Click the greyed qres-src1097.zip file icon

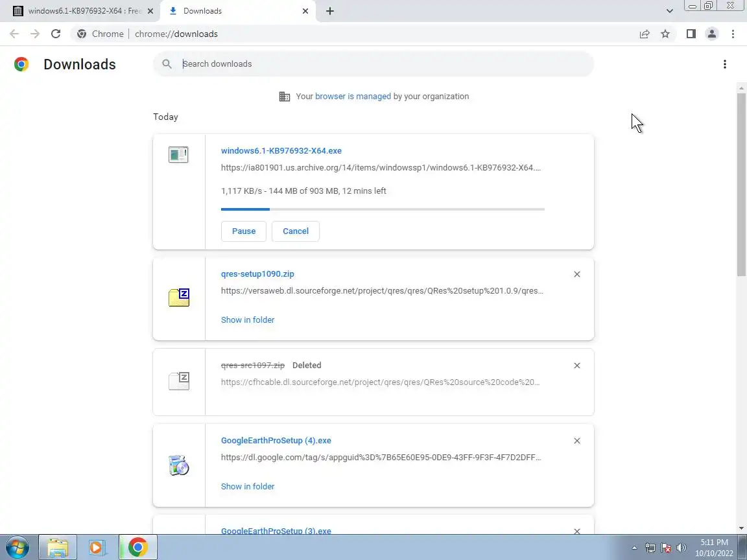click(x=179, y=381)
